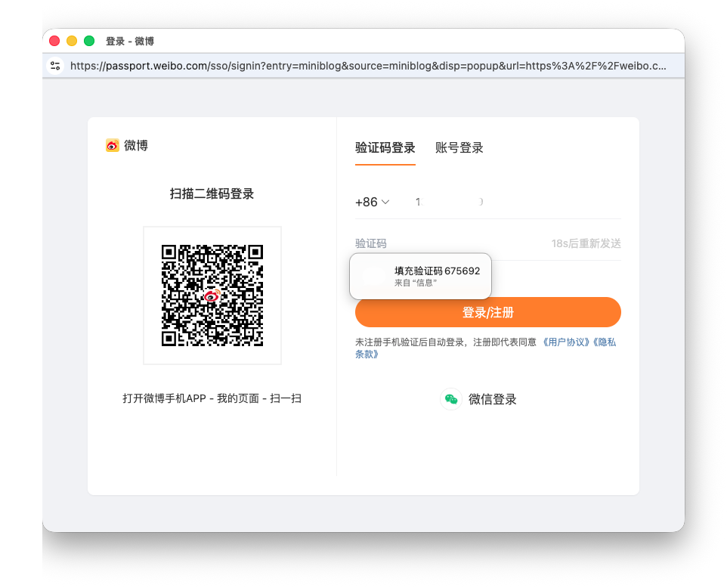Click the chevron beside the +86 country code
727x588 pixels.
[x=386, y=201]
